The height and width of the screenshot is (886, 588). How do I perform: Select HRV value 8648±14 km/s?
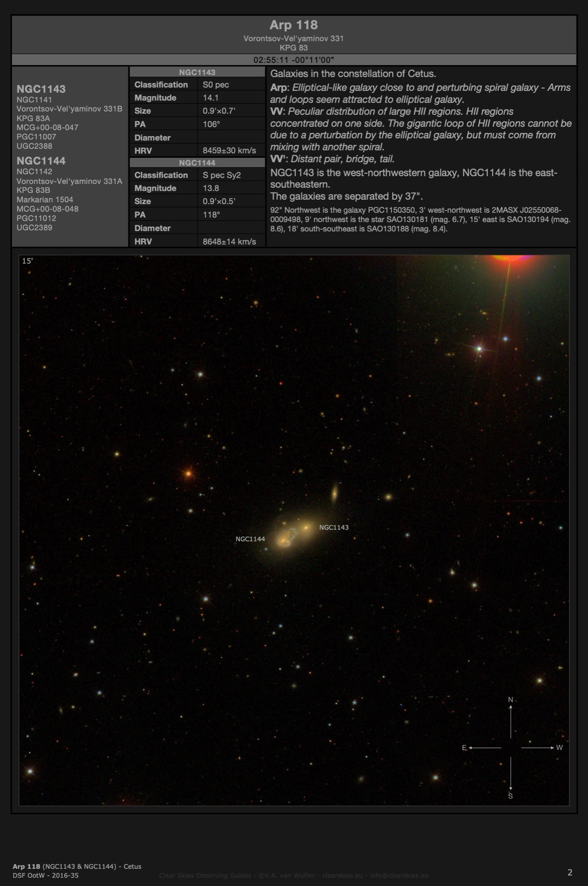click(229, 241)
